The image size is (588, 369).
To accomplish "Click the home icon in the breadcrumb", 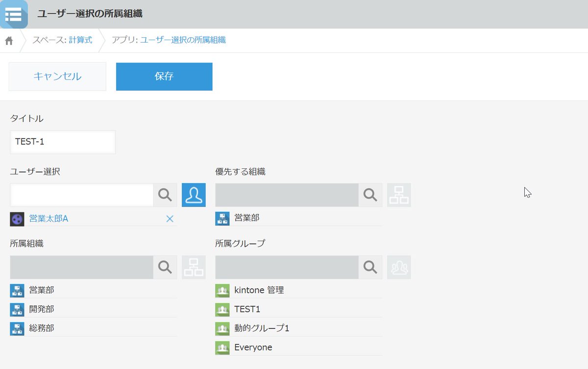I will (9, 40).
